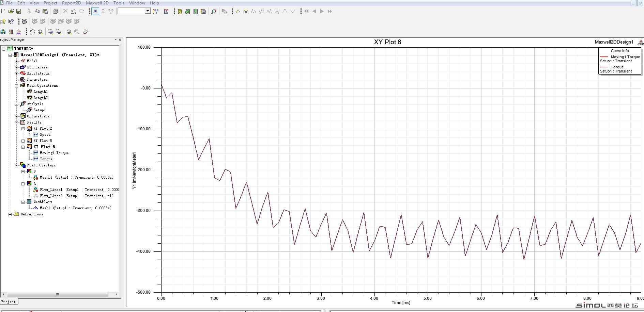Click the Zoom In rectangle icon
The image size is (644, 312).
[51, 32]
